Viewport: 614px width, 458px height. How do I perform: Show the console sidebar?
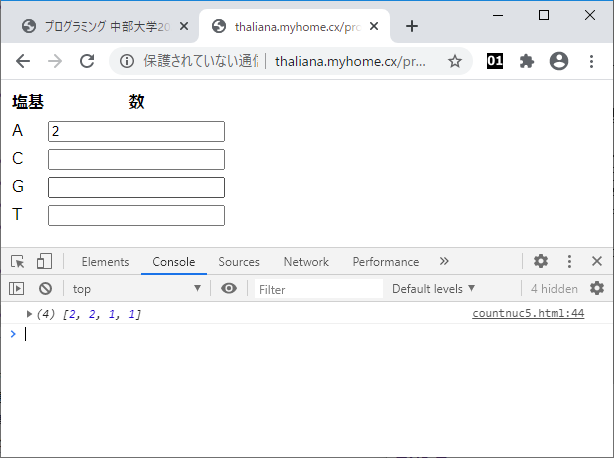tap(16, 289)
